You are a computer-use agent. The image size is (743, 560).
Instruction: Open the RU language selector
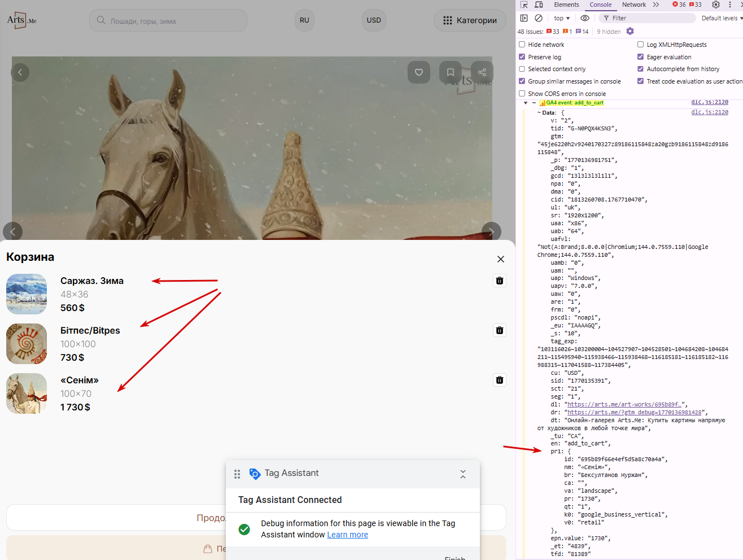[x=304, y=20]
